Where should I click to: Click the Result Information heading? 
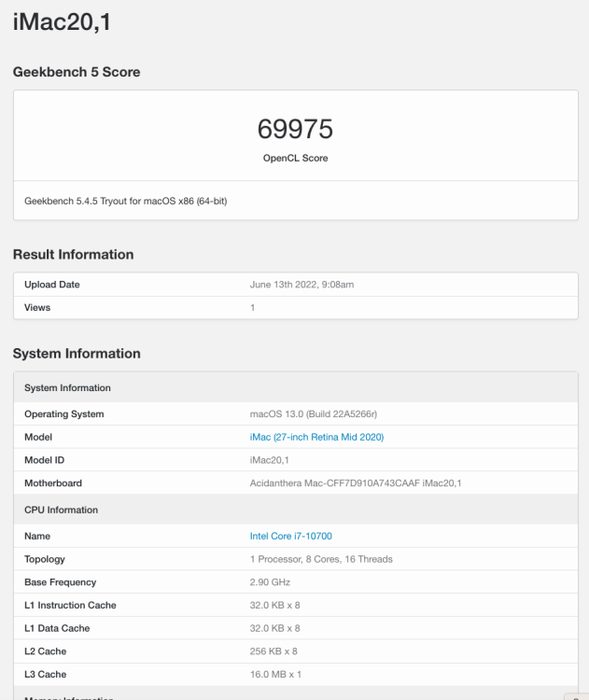coord(73,255)
